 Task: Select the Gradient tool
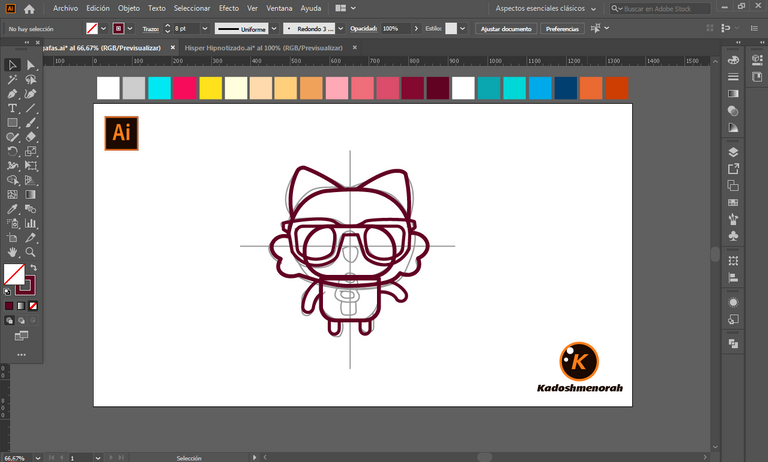coord(30,195)
